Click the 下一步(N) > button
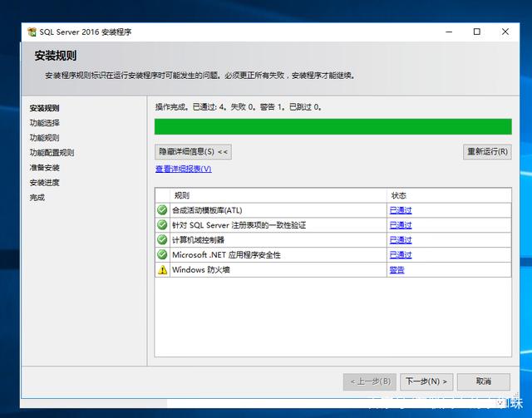This screenshot has height=418, width=532. point(426,381)
